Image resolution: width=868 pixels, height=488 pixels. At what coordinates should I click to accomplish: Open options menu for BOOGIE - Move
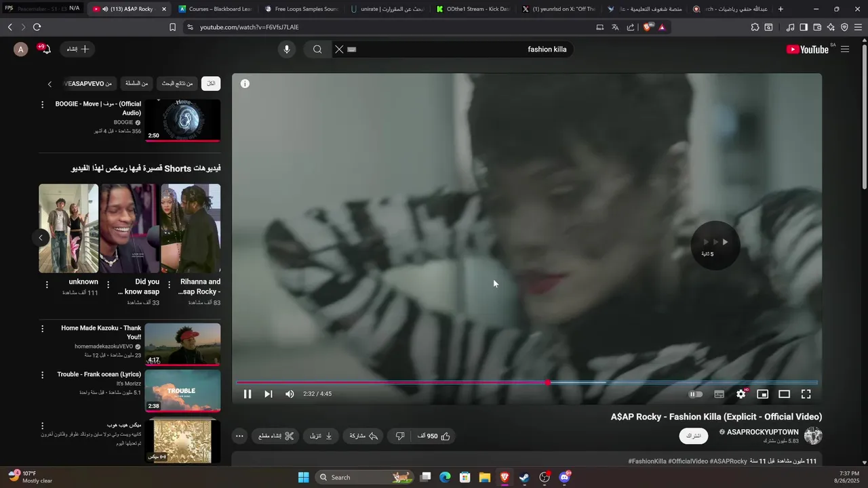tap(42, 104)
